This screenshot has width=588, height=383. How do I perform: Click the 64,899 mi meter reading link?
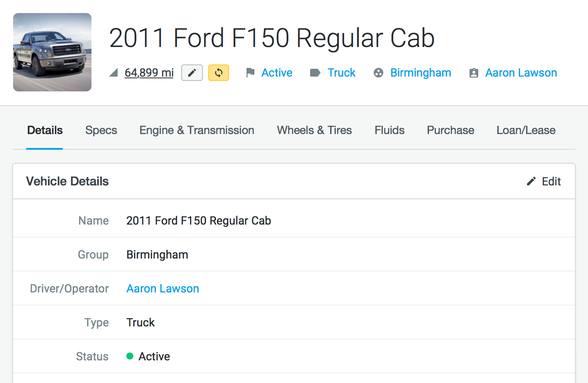click(149, 73)
